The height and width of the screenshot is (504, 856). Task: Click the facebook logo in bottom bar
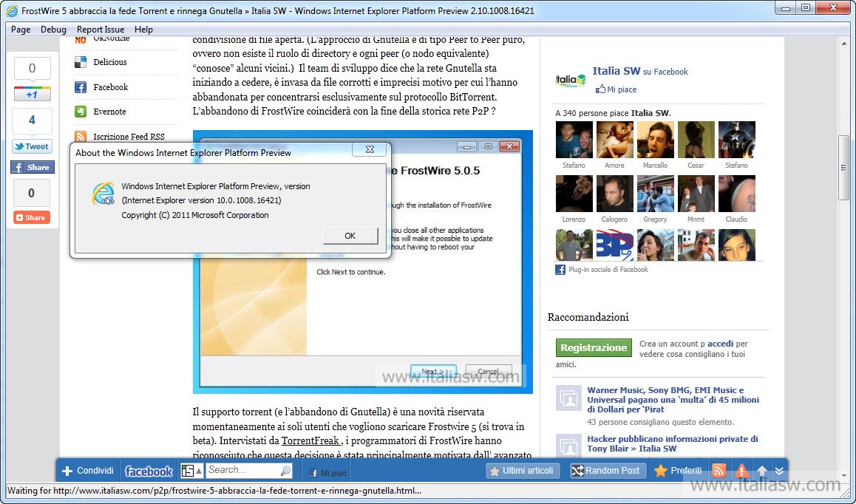149,471
